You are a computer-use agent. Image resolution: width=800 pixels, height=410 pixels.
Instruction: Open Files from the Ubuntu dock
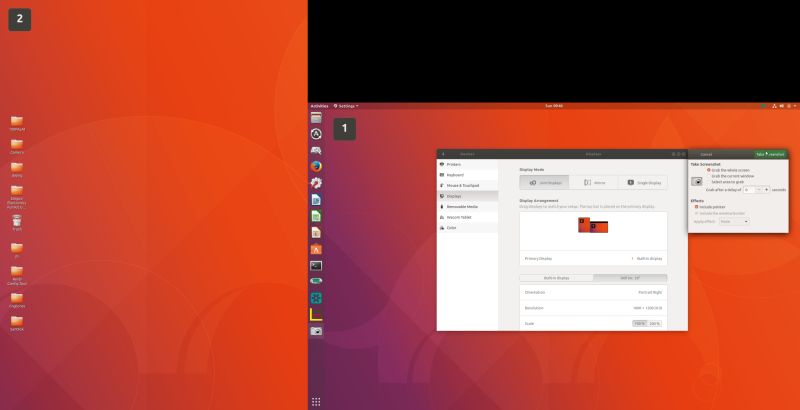pos(316,118)
